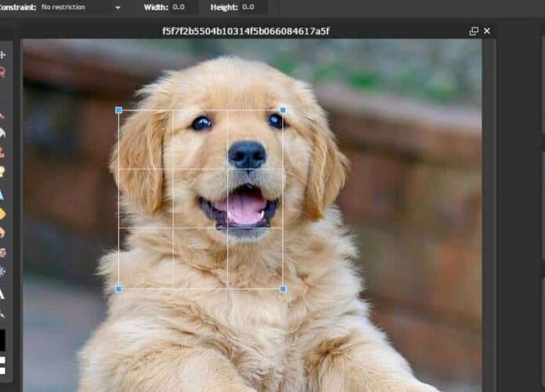This screenshot has width=545, height=392.
Task: Grab the bottom-left crop handle
Action: point(118,289)
